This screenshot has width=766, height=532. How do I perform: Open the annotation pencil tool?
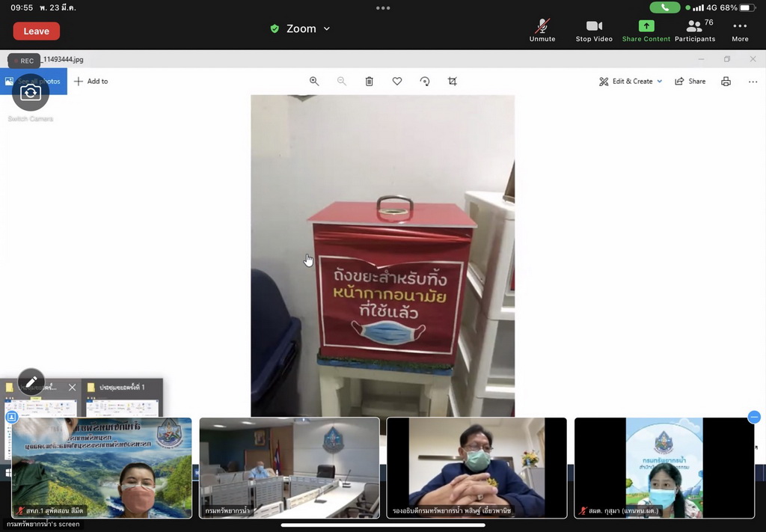point(31,382)
